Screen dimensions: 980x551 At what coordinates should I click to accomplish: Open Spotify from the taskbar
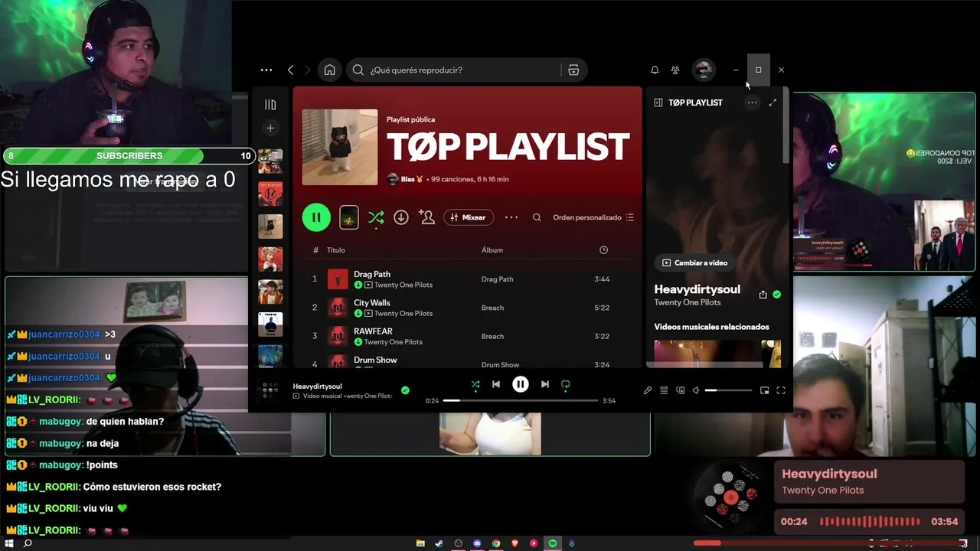[x=553, y=543]
